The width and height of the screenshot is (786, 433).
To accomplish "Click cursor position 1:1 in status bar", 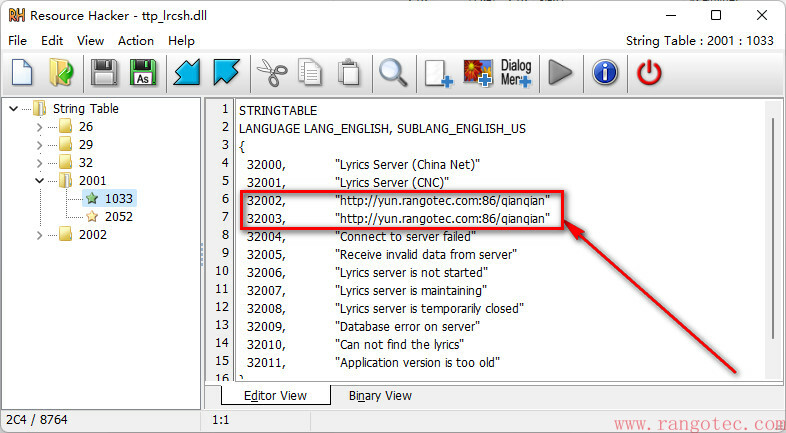I will [221, 420].
